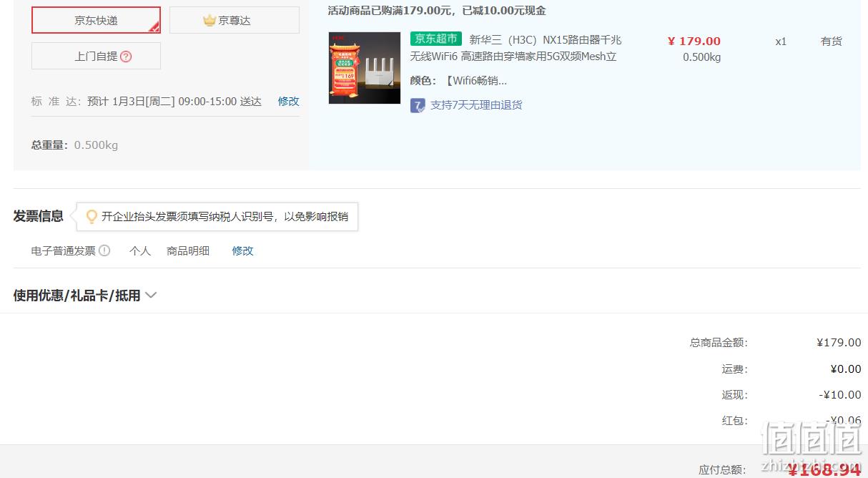This screenshot has height=478, width=868.
Task: Click the chevron arrow beside 使用优惠/礼品卡/抵用
Action: 151,296
